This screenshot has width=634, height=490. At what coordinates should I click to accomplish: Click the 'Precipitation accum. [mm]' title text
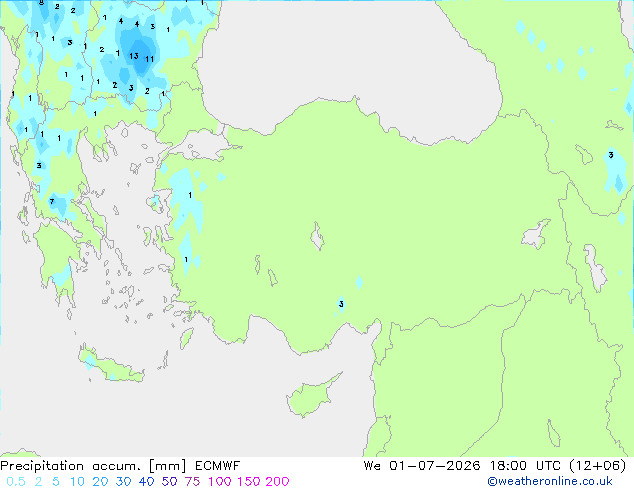[x=93, y=466]
